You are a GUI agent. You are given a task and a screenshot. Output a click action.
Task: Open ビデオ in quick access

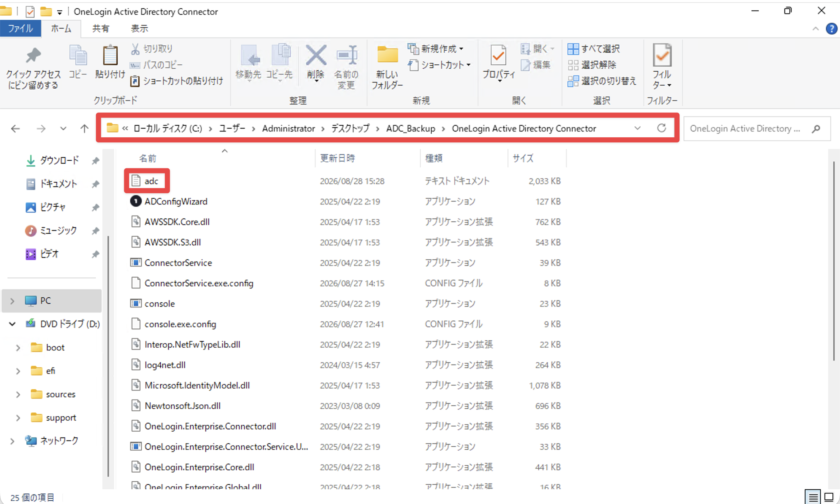(x=49, y=254)
